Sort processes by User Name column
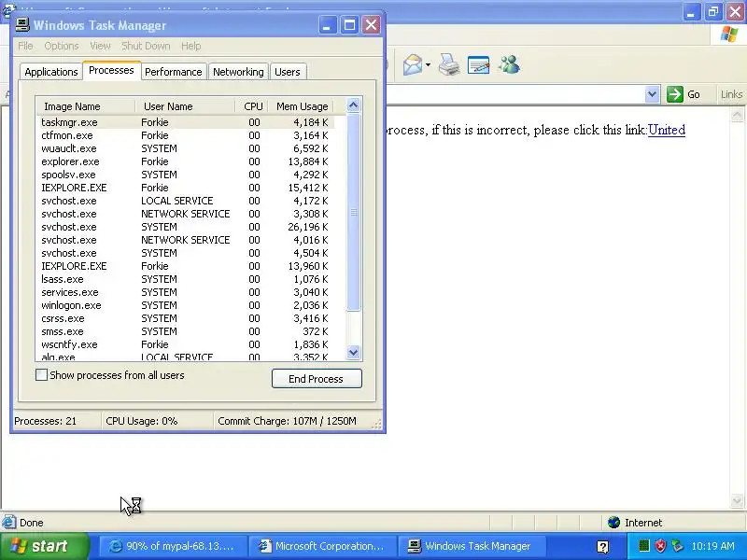 [x=185, y=106]
